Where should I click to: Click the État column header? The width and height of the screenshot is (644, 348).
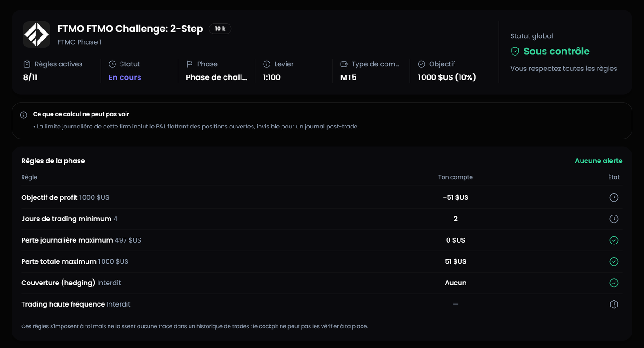tap(614, 177)
